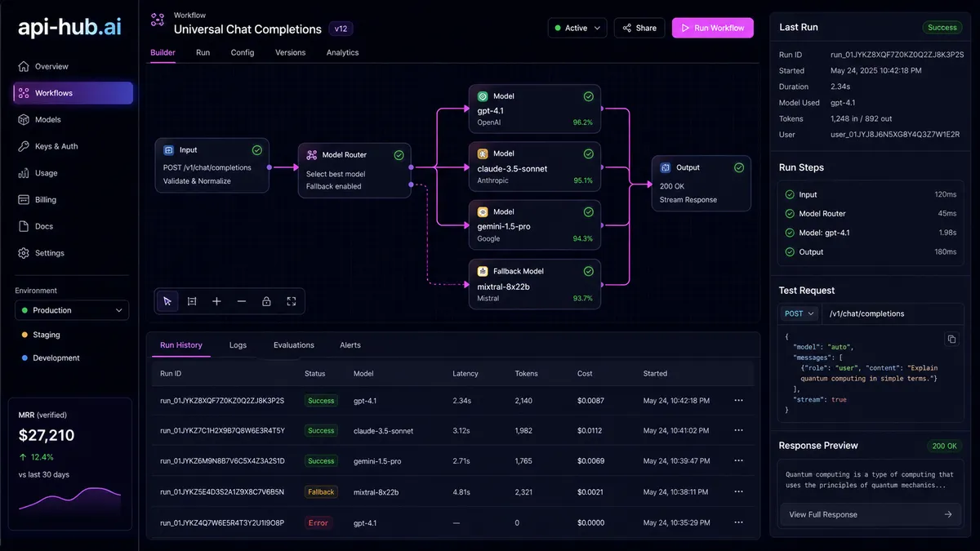Click the api-hub.ai logo
980x551 pixels.
pyautogui.click(x=69, y=29)
